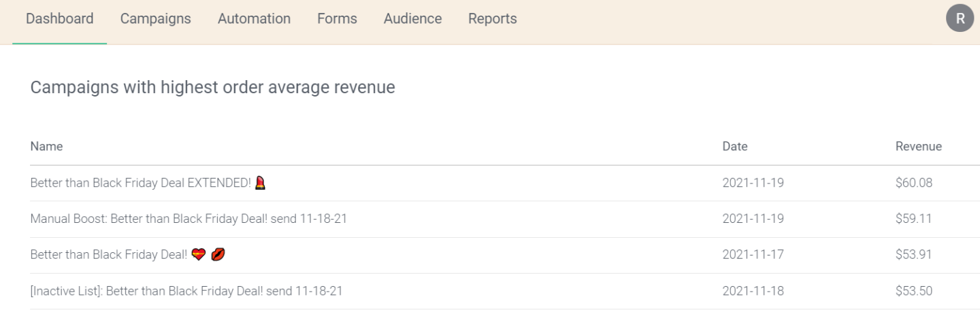Select the 2021-11-17 date cell
The width and height of the screenshot is (980, 333).
coord(753,255)
